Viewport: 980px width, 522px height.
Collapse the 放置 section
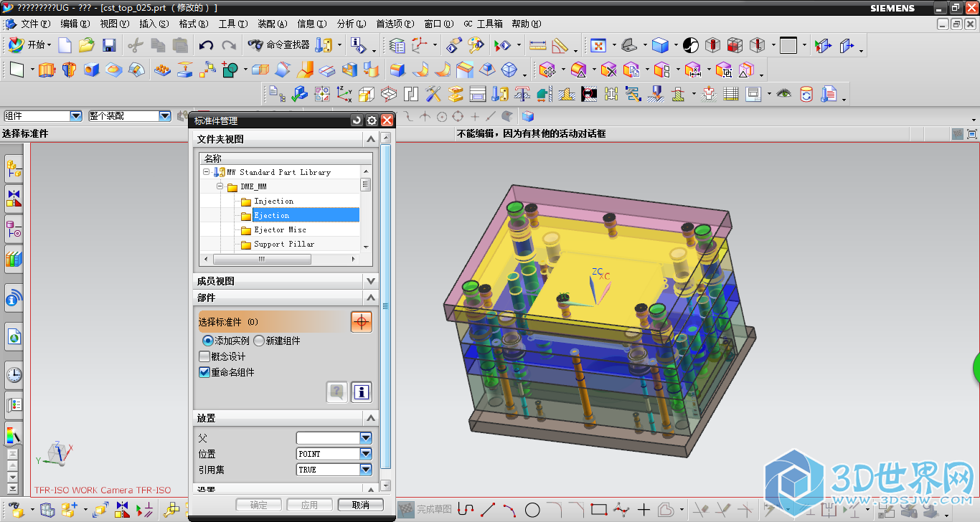(x=371, y=418)
